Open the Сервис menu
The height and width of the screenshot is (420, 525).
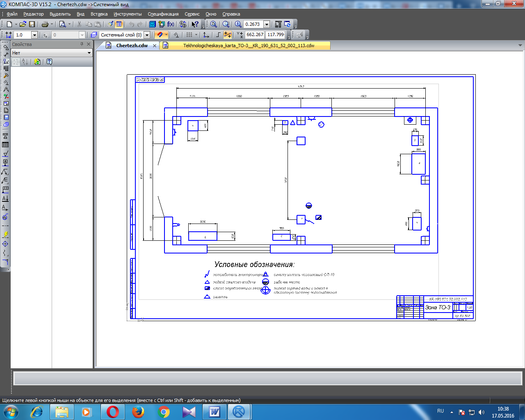point(192,14)
